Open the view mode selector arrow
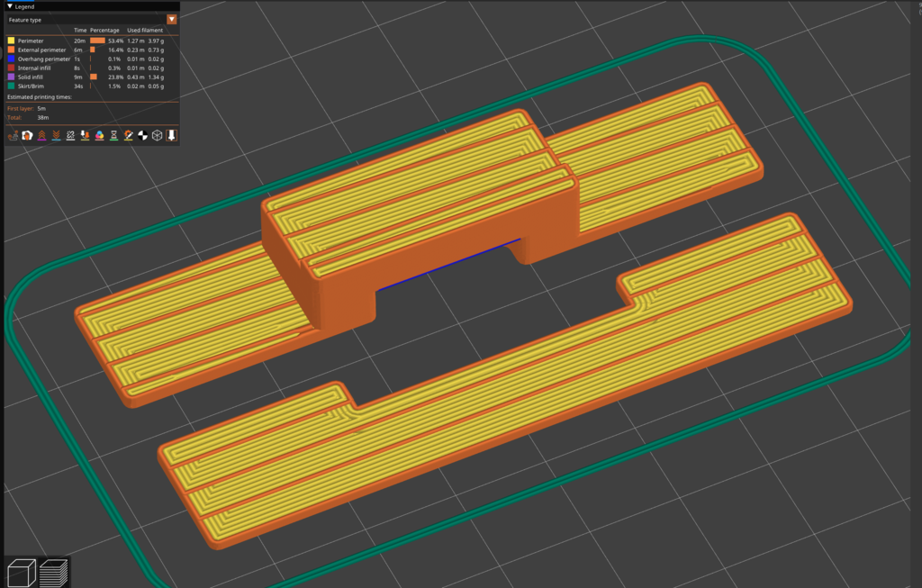The height and width of the screenshot is (588, 922). (x=171, y=19)
